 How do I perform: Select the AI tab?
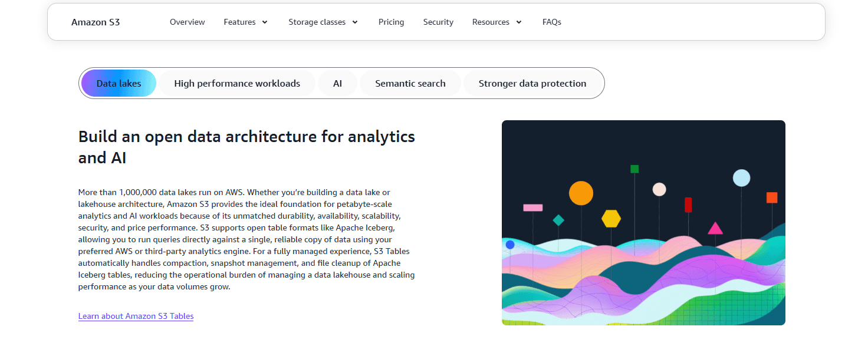click(x=337, y=83)
